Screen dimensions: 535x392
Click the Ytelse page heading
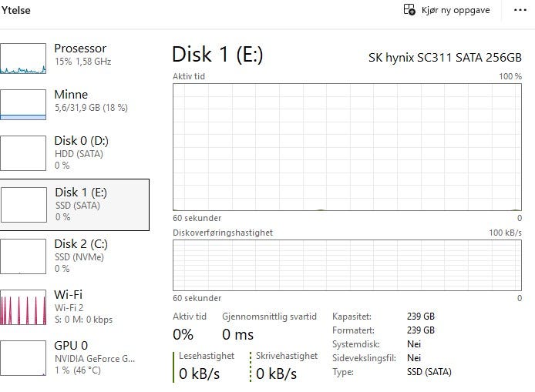click(x=15, y=10)
